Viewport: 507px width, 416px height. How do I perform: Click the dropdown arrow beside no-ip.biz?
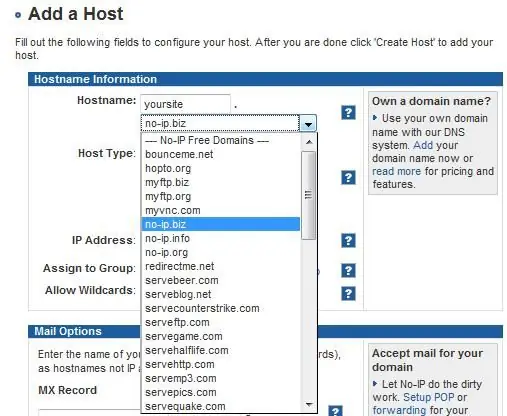tap(308, 124)
